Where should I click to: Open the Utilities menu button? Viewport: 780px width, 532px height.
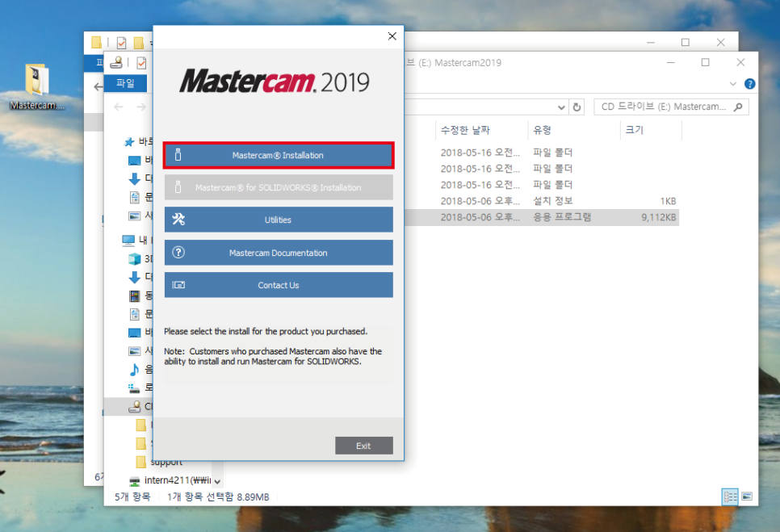[279, 220]
